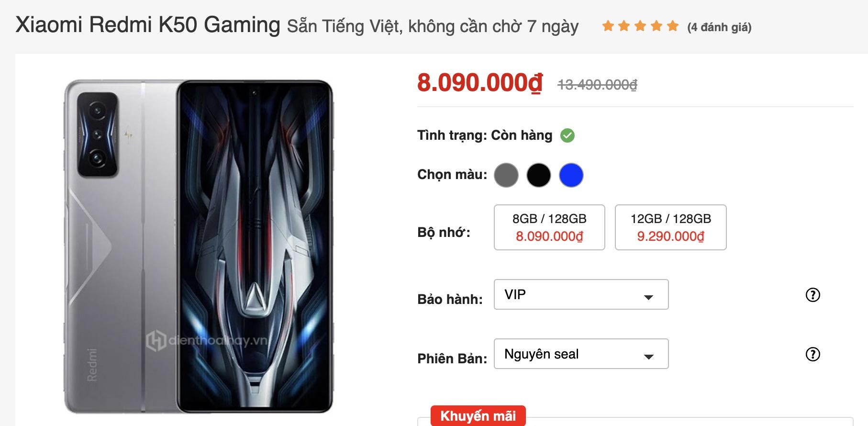Open the Khuyến mãi promotions tab

click(478, 415)
